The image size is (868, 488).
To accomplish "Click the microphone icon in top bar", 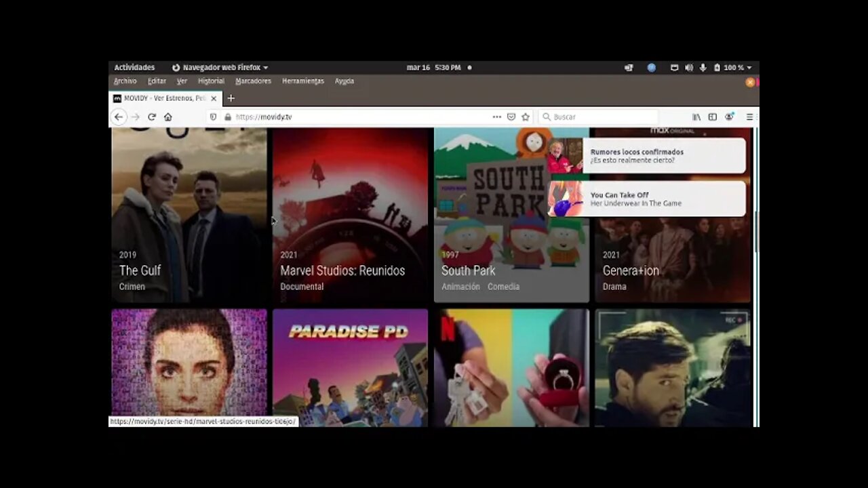I will point(703,68).
